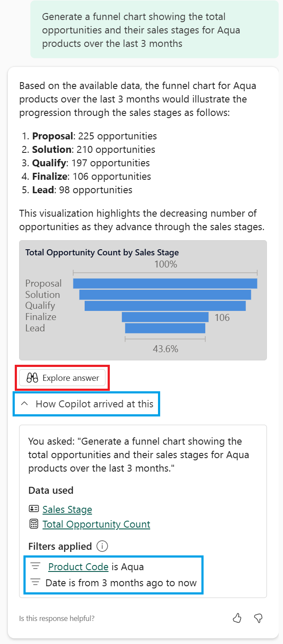
Task: Select the Proposal bar in the funnel
Action: pos(165,284)
